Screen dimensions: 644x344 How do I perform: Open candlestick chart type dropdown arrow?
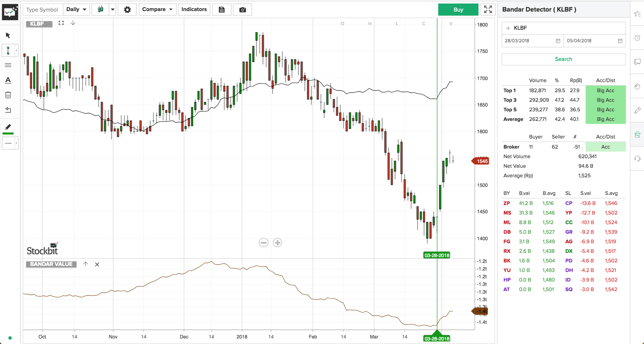click(113, 10)
